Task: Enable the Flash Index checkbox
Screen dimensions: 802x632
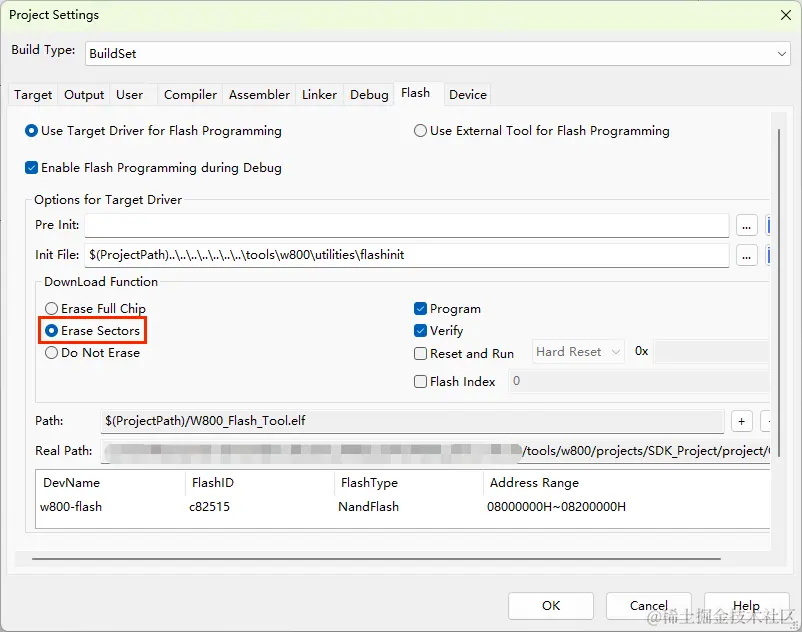Action: pos(455,382)
